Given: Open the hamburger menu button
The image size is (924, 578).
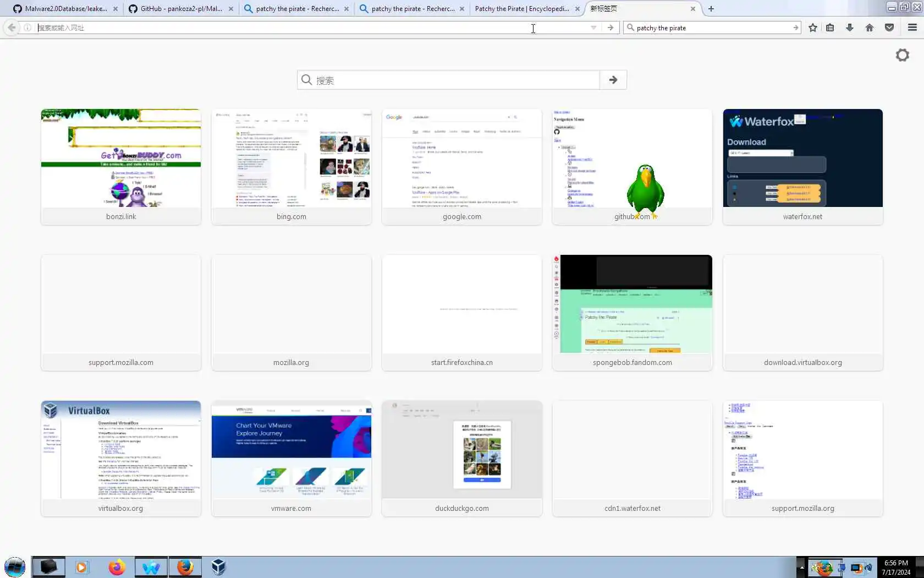Looking at the screenshot, I should coord(912,28).
